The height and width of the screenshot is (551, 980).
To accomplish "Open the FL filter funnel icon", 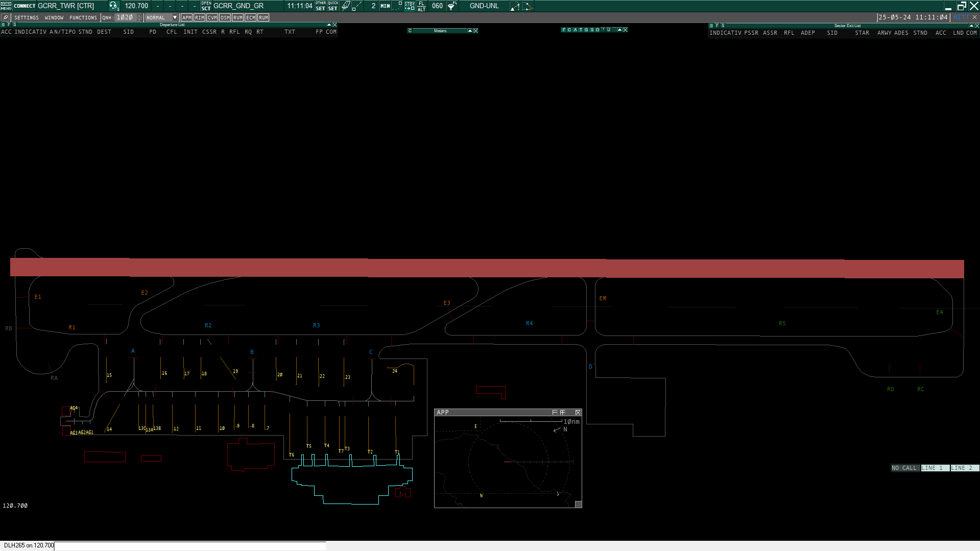I will (x=452, y=6).
